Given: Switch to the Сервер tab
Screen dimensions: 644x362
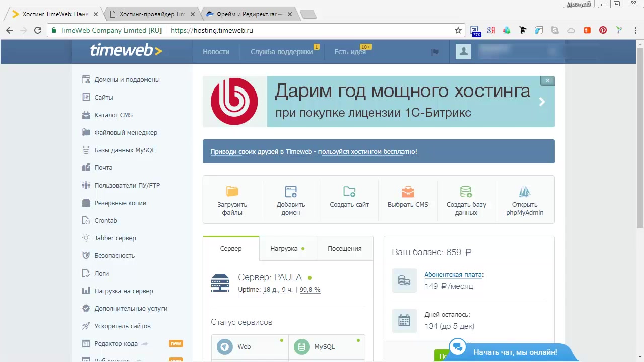Looking at the screenshot, I should pos(231,248).
